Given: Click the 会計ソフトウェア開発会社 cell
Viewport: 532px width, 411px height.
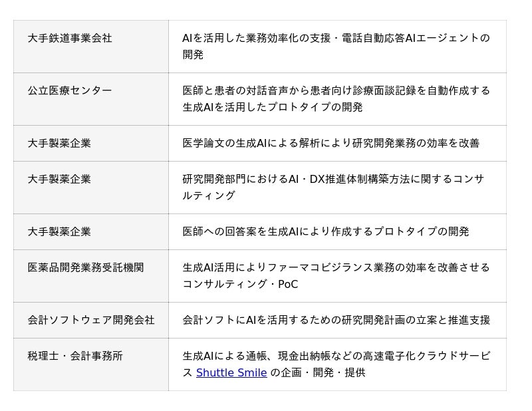Looking at the screenshot, I should (91, 321).
